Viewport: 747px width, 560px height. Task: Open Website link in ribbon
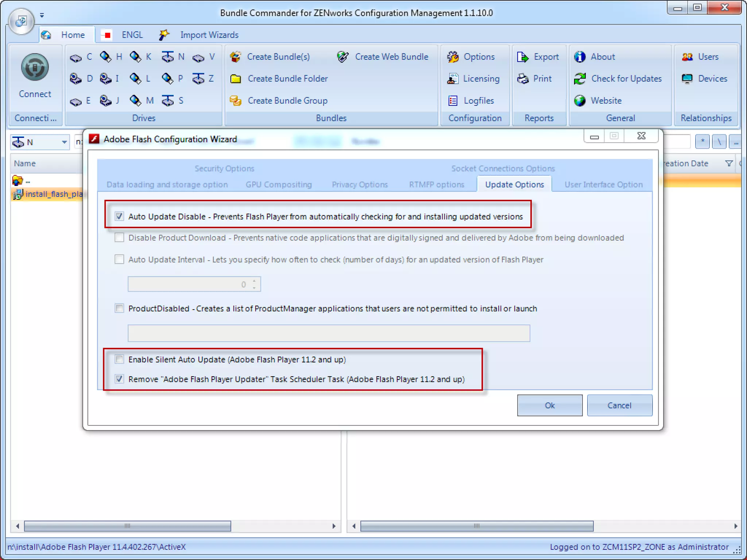[598, 101]
